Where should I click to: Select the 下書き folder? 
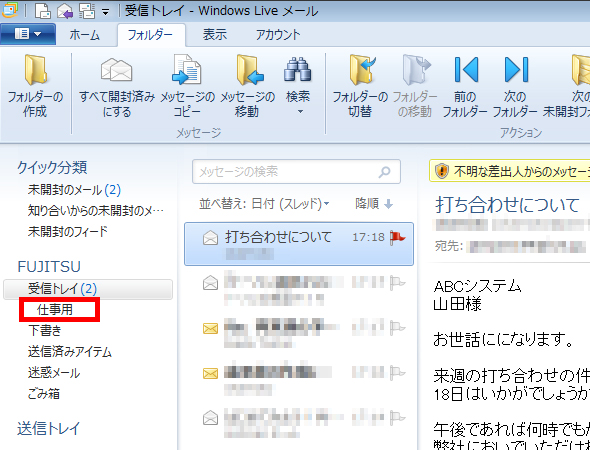pyautogui.click(x=45, y=331)
